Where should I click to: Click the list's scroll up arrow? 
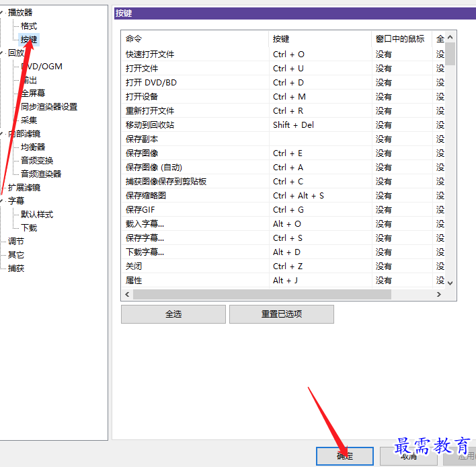click(x=450, y=37)
